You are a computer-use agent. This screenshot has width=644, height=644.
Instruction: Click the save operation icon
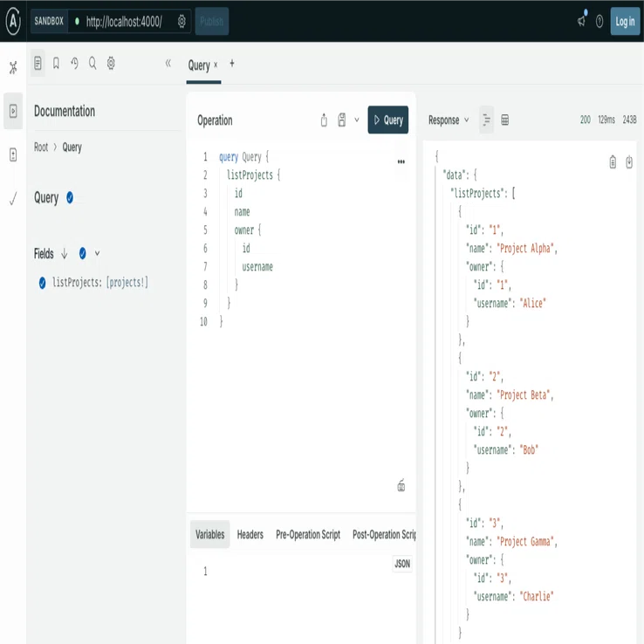click(x=342, y=120)
